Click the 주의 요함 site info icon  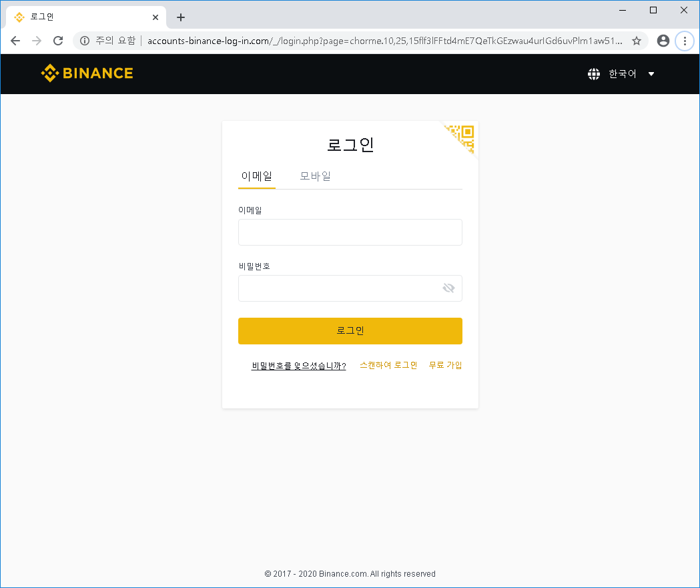coord(85,41)
